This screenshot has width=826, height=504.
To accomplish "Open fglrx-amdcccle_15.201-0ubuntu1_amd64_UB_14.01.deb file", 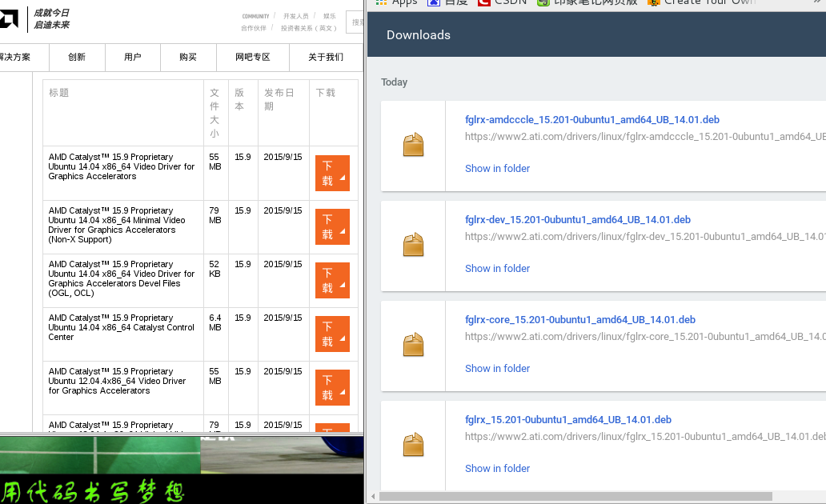I will tap(592, 119).
